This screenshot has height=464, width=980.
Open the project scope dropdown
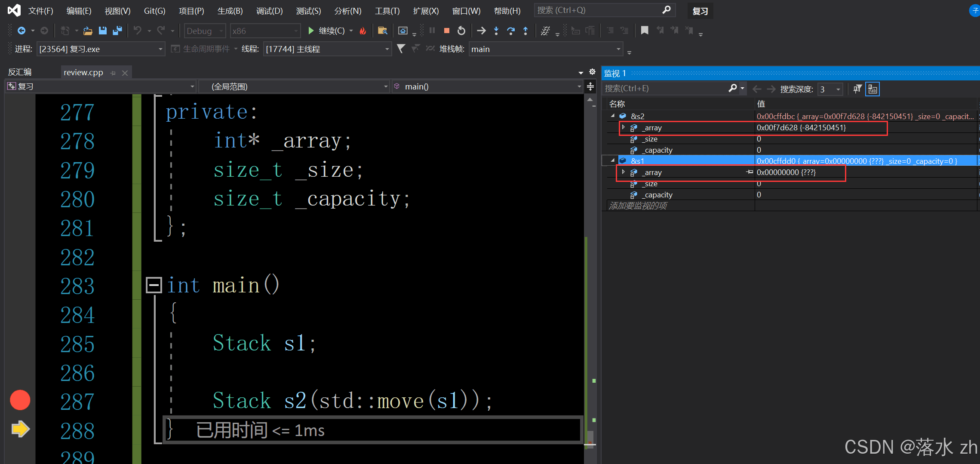click(x=101, y=86)
